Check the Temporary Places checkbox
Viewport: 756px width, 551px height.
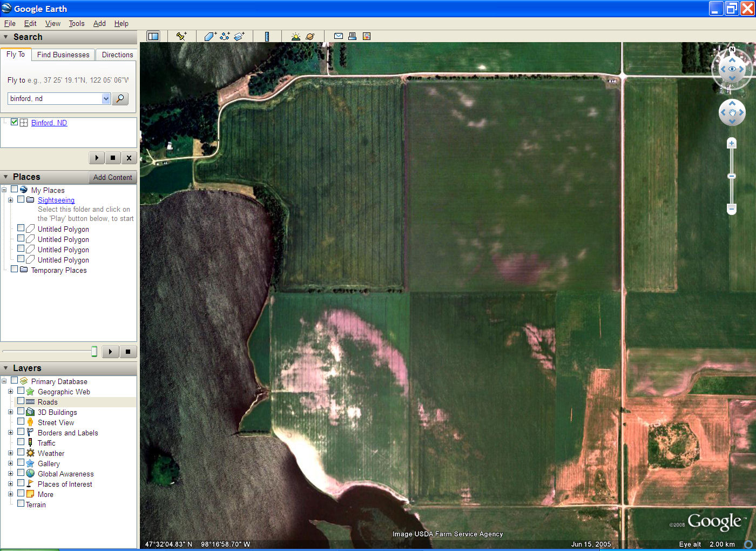[14, 269]
